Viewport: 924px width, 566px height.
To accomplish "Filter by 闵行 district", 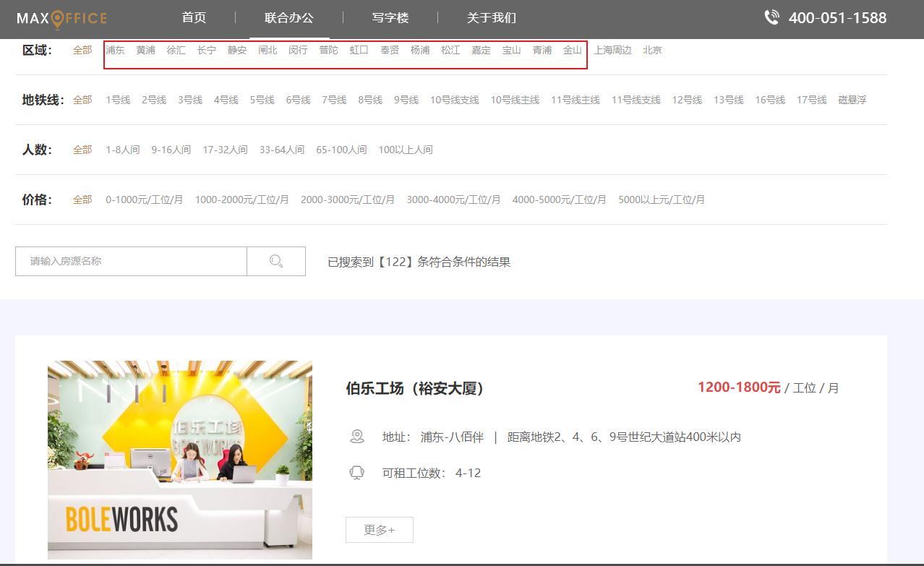I will pos(298,50).
